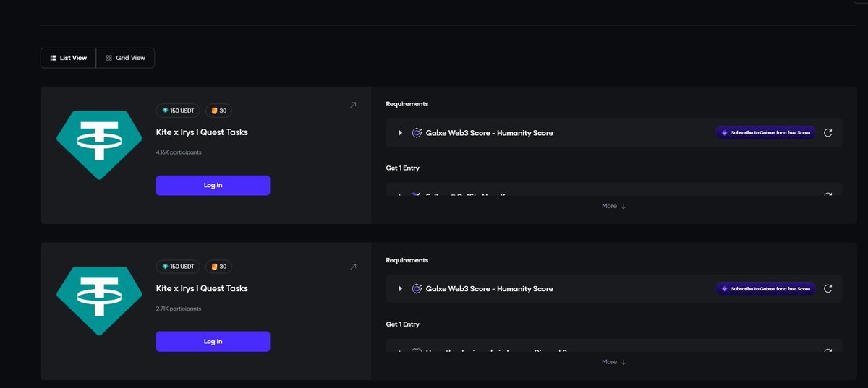Open first quest card via arrow icon (4.16K participants)

(353, 105)
